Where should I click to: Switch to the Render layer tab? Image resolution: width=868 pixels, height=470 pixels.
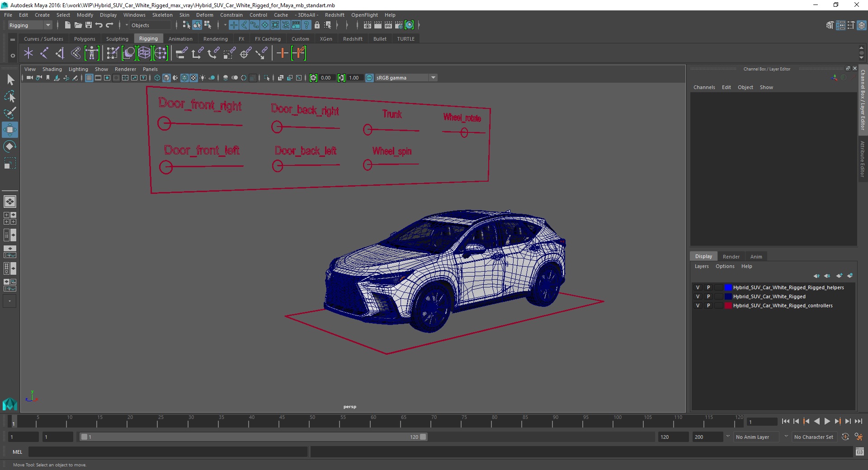[731, 256]
